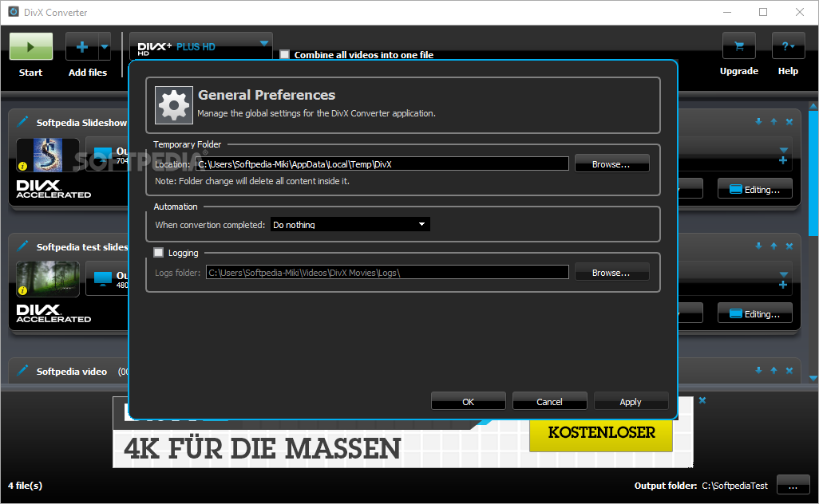Enable the Logging checkbox
The width and height of the screenshot is (819, 504).
pyautogui.click(x=158, y=253)
